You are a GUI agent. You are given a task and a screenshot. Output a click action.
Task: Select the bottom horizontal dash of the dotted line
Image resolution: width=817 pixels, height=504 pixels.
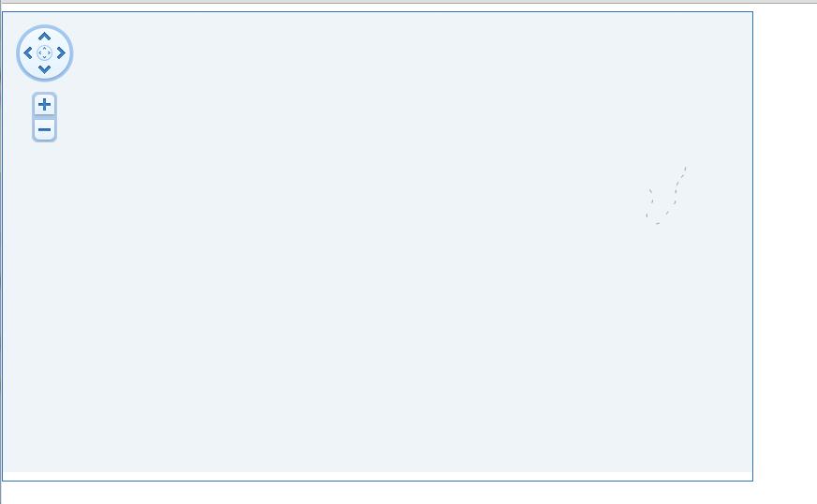[x=658, y=224]
